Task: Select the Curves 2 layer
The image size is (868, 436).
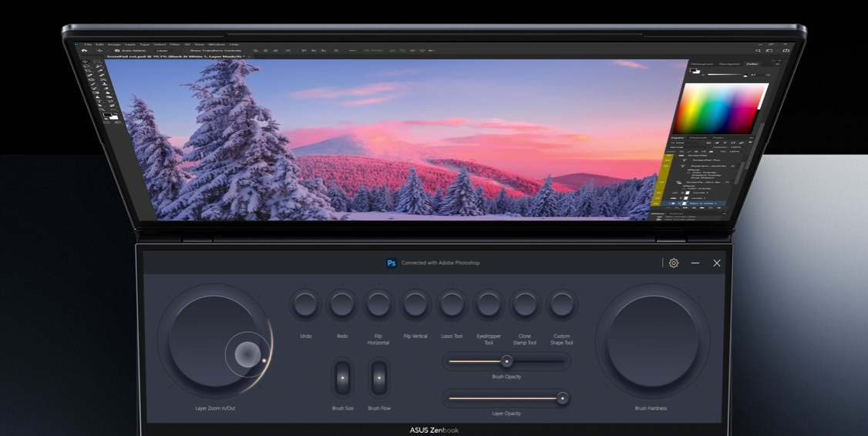Action: coord(702,193)
